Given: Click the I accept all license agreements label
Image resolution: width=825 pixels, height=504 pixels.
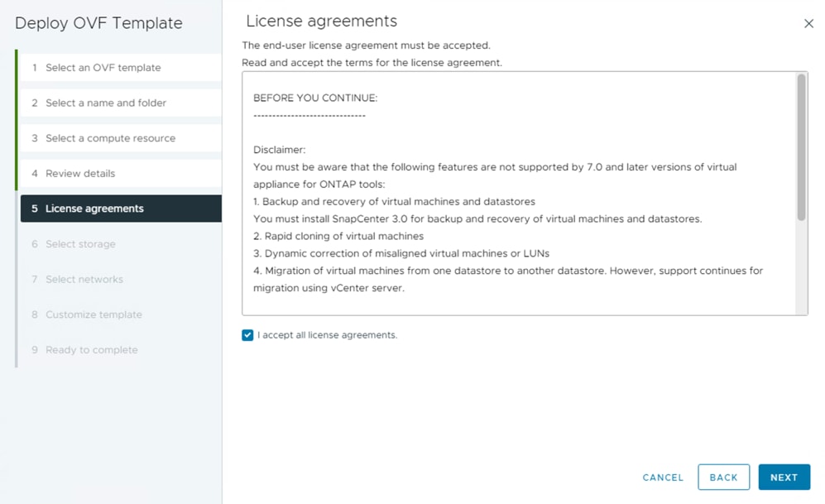Looking at the screenshot, I should click(328, 335).
